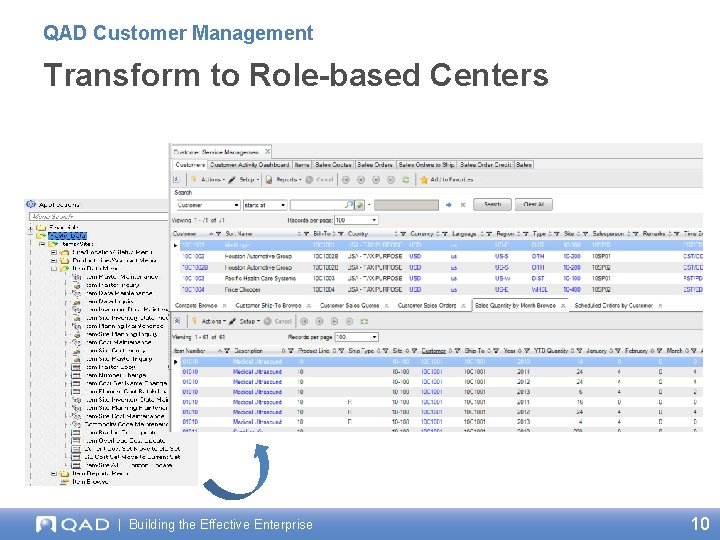Screen dimensions: 720x540
Task: Close the Sales Quantity by Month Browse tab
Action: 563,306
